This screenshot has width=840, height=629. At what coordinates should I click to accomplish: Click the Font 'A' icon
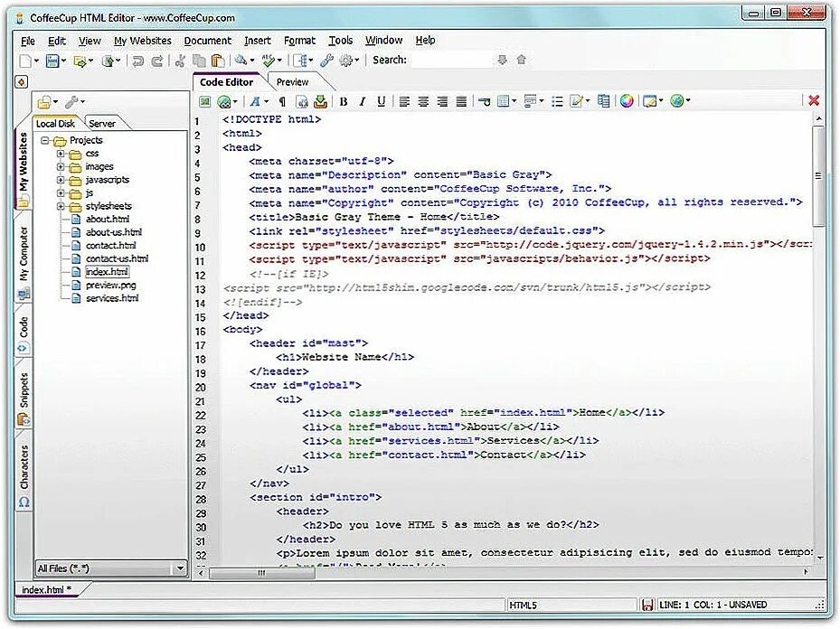(255, 101)
